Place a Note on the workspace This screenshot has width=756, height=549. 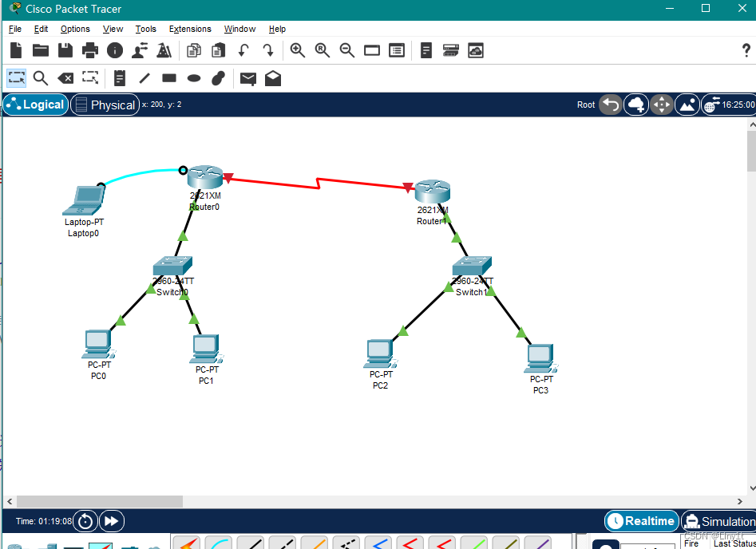[120, 77]
